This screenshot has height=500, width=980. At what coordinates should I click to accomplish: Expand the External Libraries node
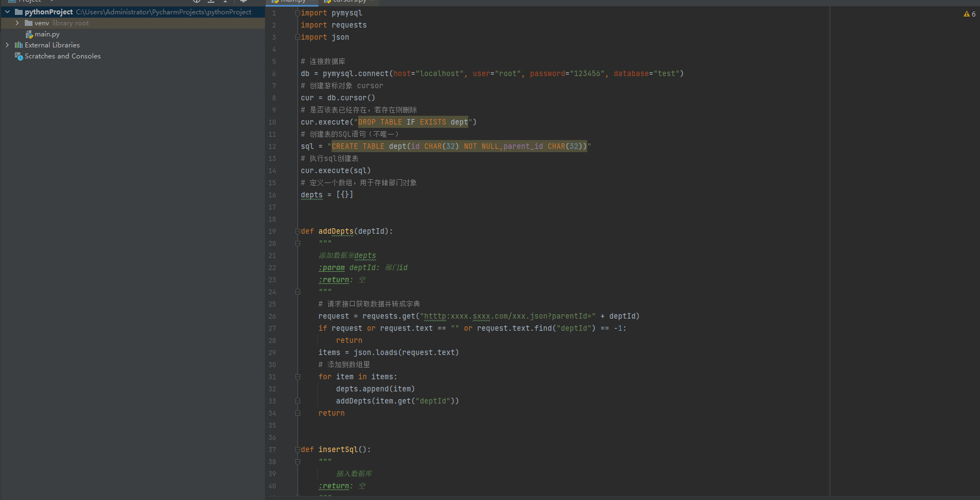click(x=7, y=45)
